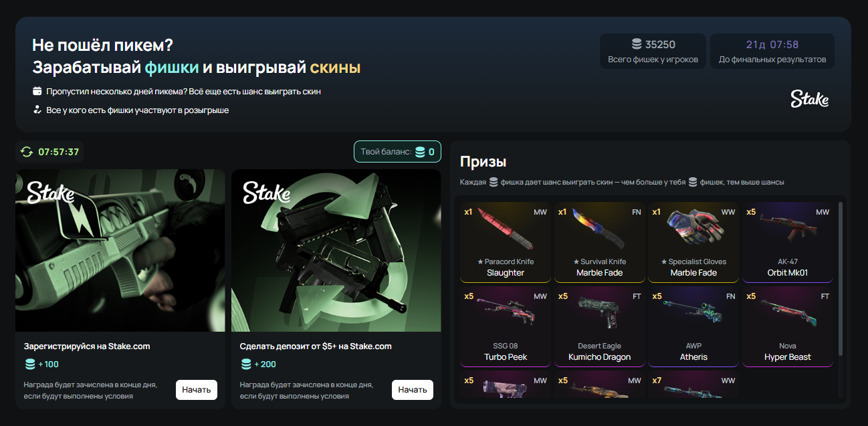
Task: Click the chips icon in Твой баланс
Action: [421, 152]
